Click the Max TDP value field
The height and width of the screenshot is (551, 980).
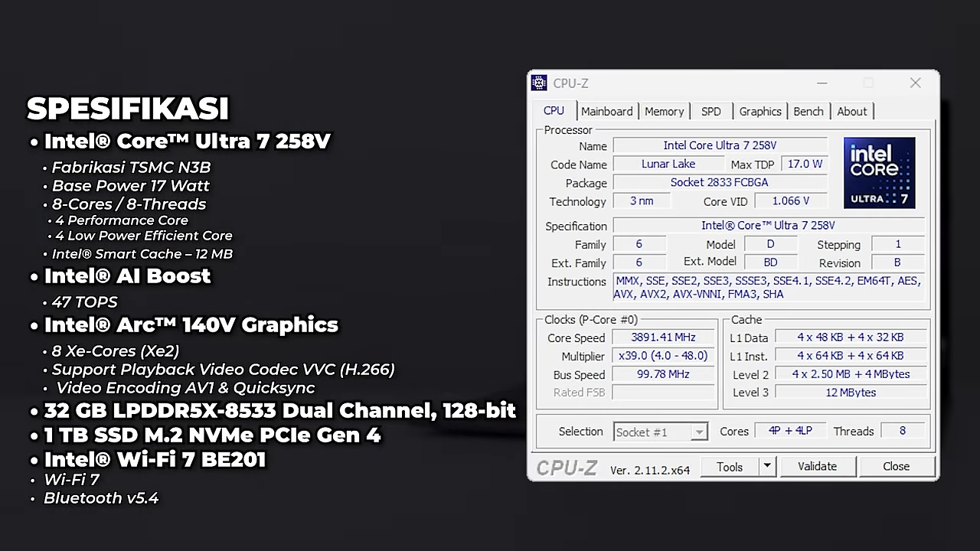pos(804,164)
